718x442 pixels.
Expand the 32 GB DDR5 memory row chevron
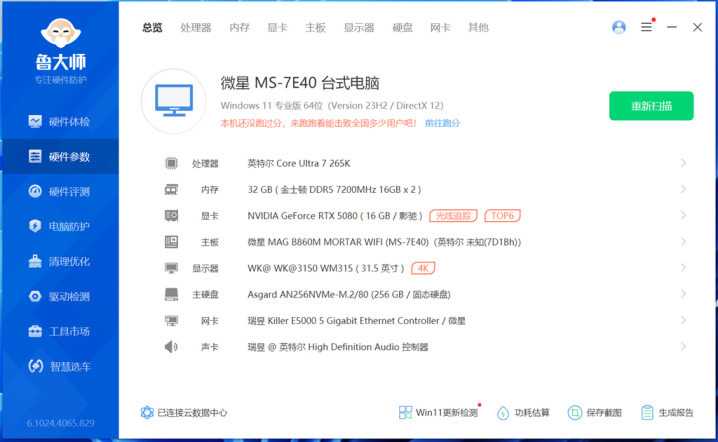tap(683, 189)
